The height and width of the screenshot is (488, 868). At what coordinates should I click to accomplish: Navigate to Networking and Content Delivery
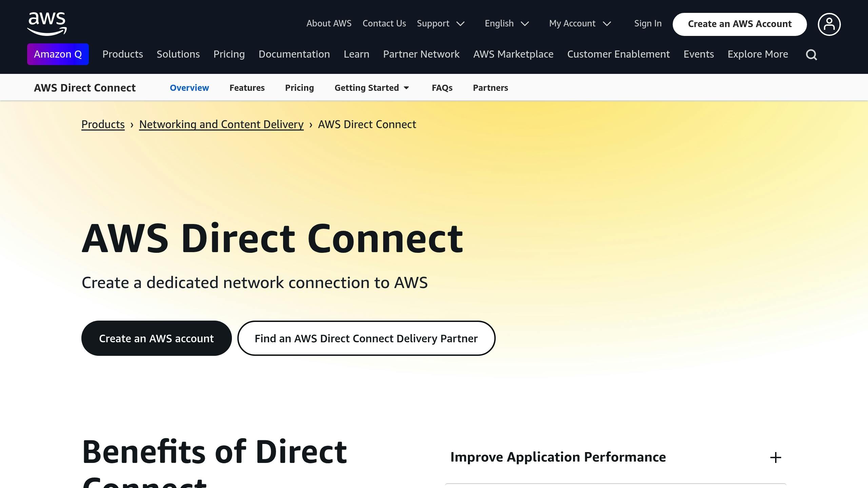click(221, 124)
